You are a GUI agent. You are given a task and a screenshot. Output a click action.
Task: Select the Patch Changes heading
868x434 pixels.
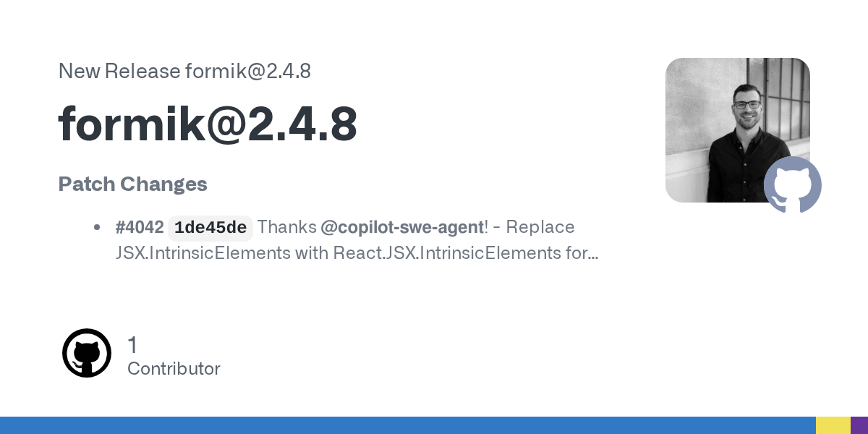(x=133, y=184)
